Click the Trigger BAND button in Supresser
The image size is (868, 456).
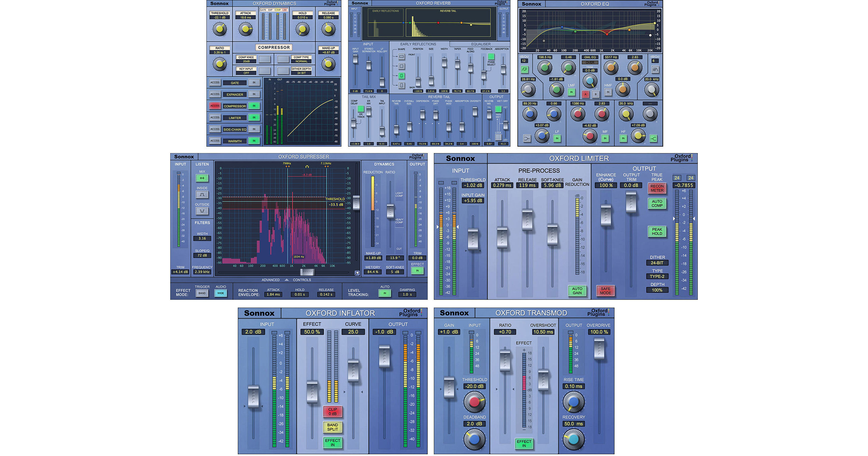[202, 293]
